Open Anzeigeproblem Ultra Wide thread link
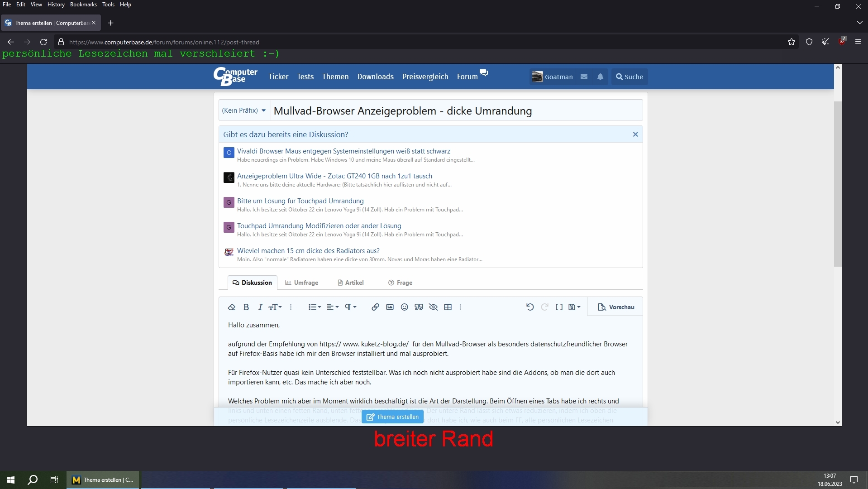 [334, 176]
